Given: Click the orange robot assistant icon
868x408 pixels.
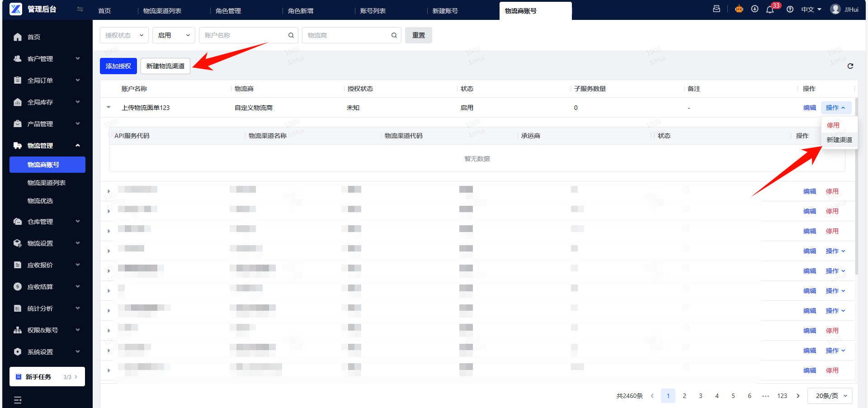Looking at the screenshot, I should (739, 9).
